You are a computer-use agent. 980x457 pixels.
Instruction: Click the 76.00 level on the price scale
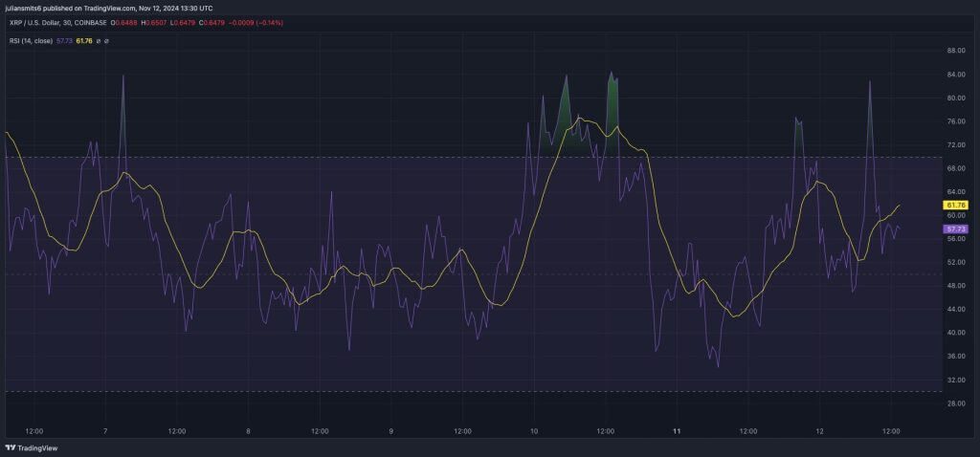click(956, 121)
